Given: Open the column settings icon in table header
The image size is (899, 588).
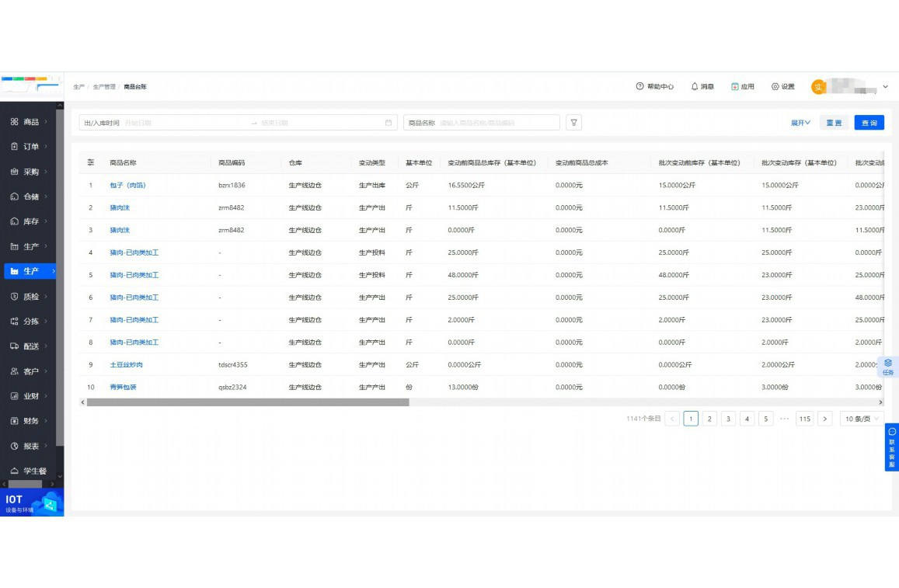Looking at the screenshot, I should point(91,162).
